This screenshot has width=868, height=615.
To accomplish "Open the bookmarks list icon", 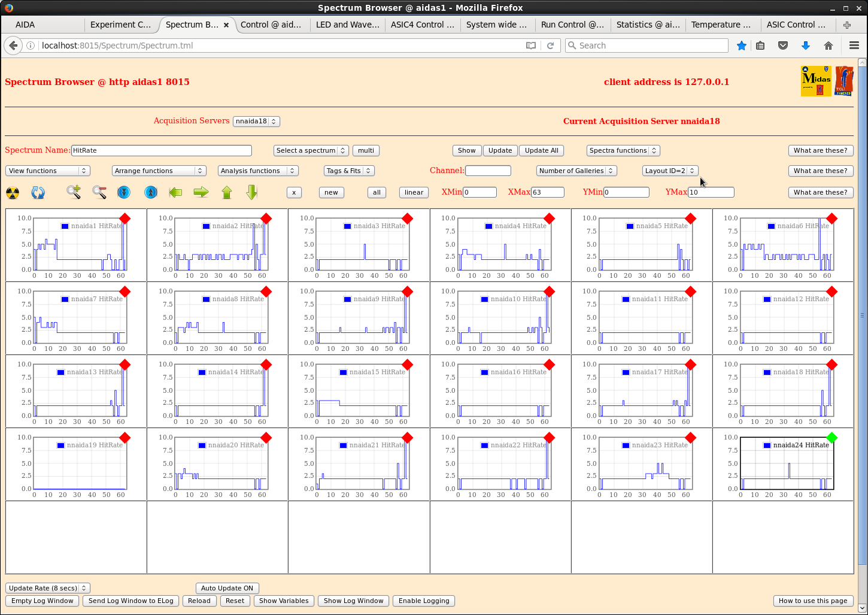I will 760,46.
